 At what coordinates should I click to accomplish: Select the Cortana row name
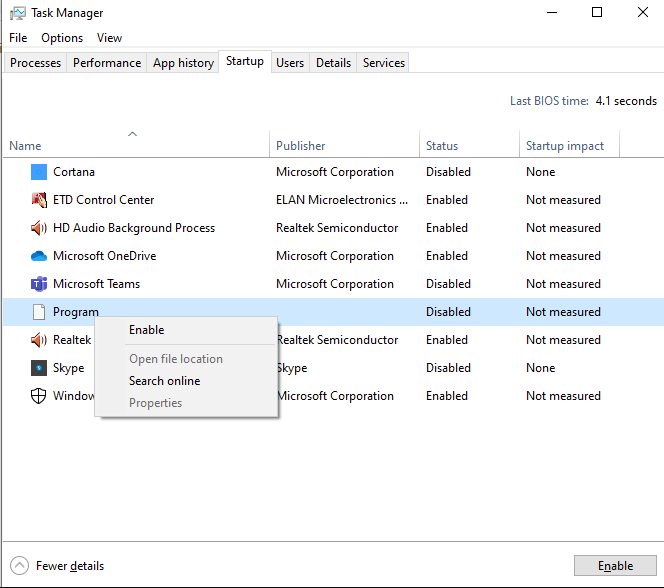coord(74,172)
